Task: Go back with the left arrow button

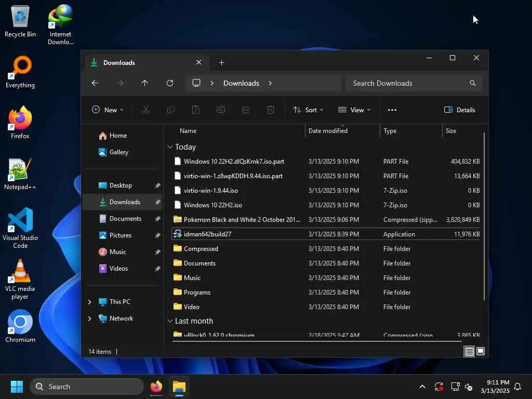Action: click(95, 83)
